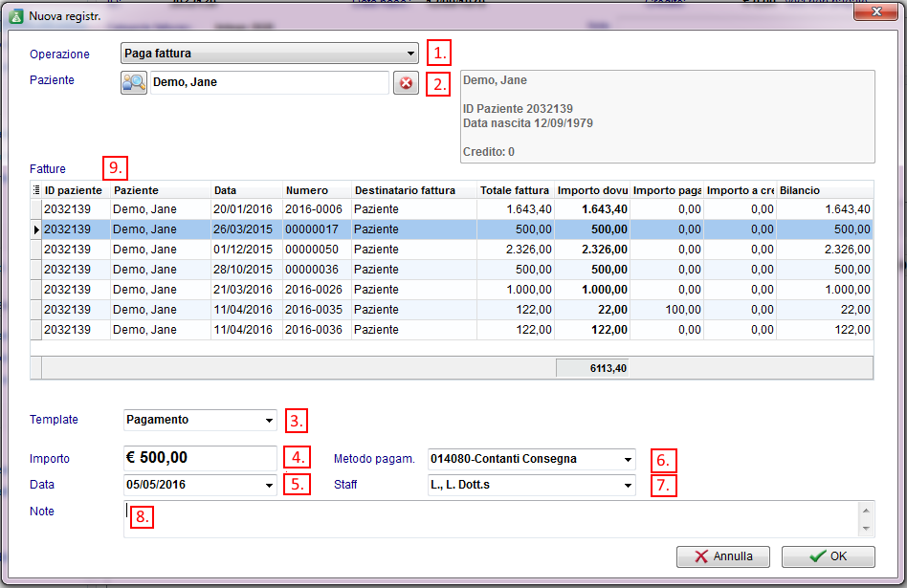Click the Data nascita 12/09/1979 line
This screenshot has height=588, width=907.
click(x=527, y=123)
